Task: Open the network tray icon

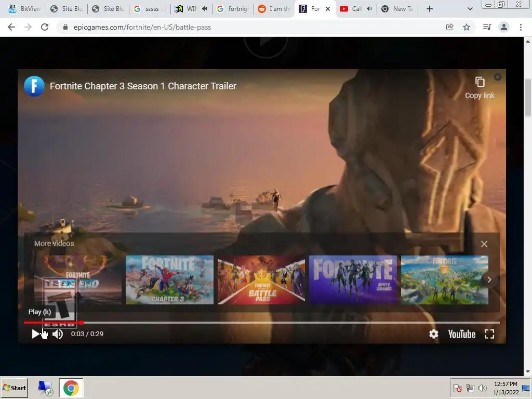Action: 470,388
